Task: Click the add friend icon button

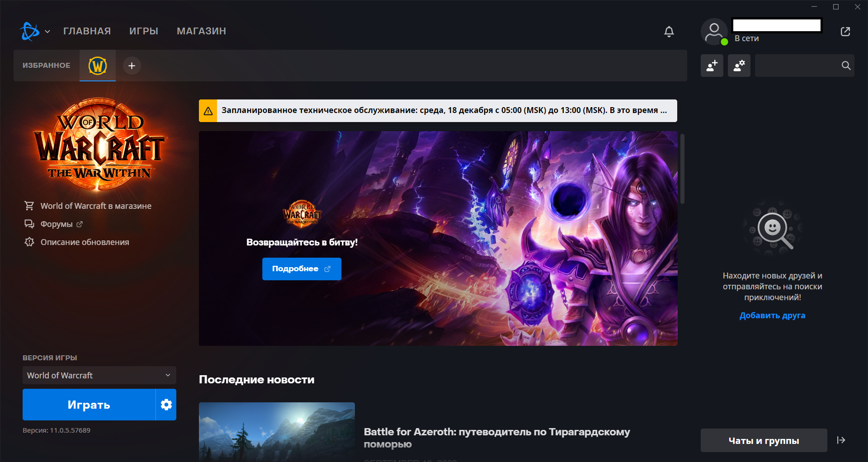Action: pyautogui.click(x=712, y=66)
